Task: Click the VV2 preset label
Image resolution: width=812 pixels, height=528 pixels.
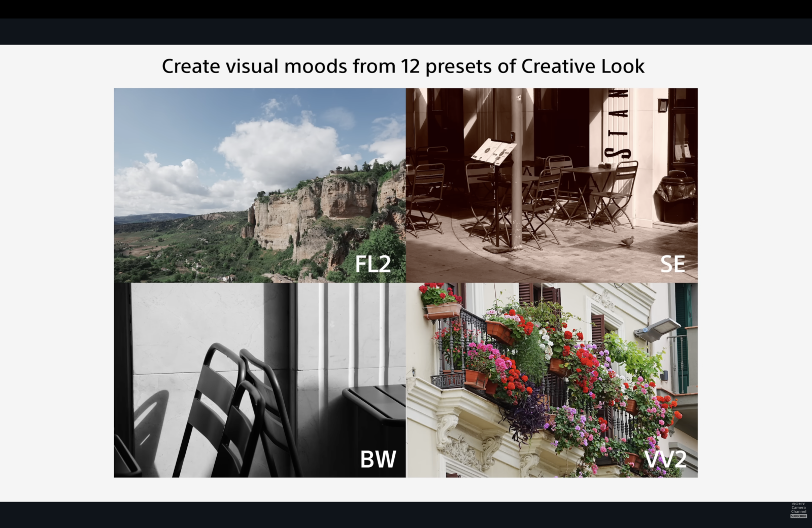Action: coord(665,459)
